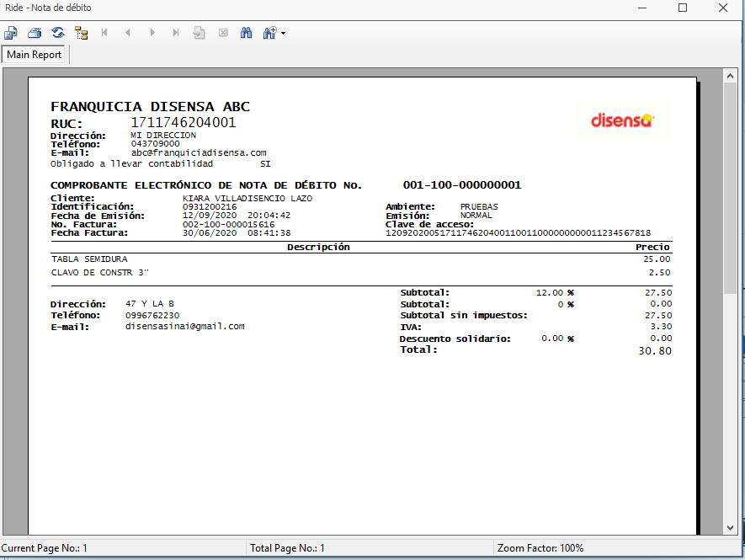Expand the zoom level dropdown arrow

click(284, 34)
